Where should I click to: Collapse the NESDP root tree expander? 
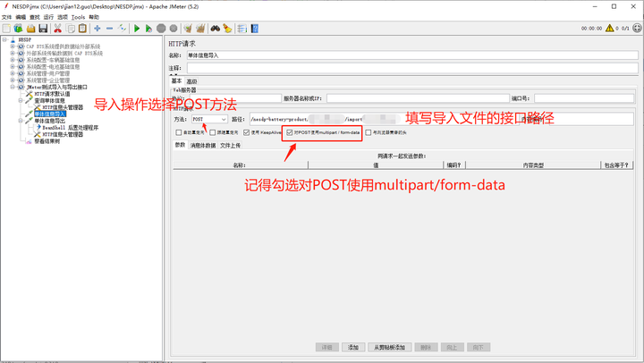(4, 40)
